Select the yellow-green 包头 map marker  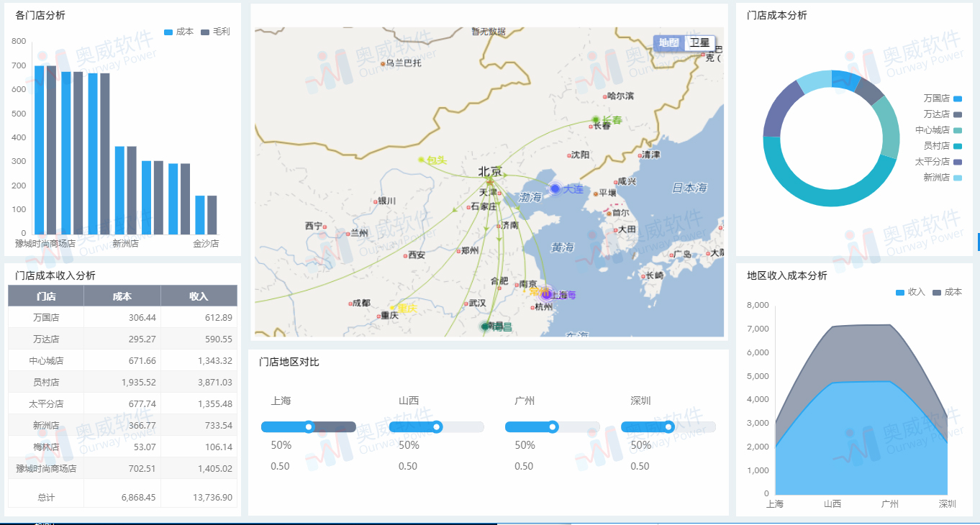coord(421,160)
